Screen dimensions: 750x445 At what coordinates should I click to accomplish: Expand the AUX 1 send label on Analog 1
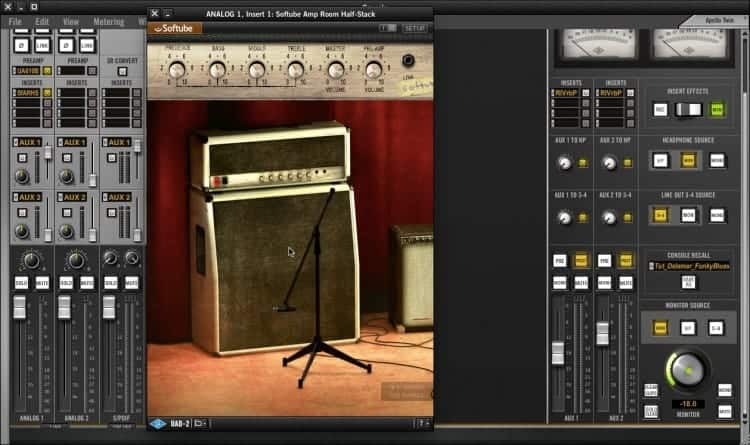click(x=27, y=142)
